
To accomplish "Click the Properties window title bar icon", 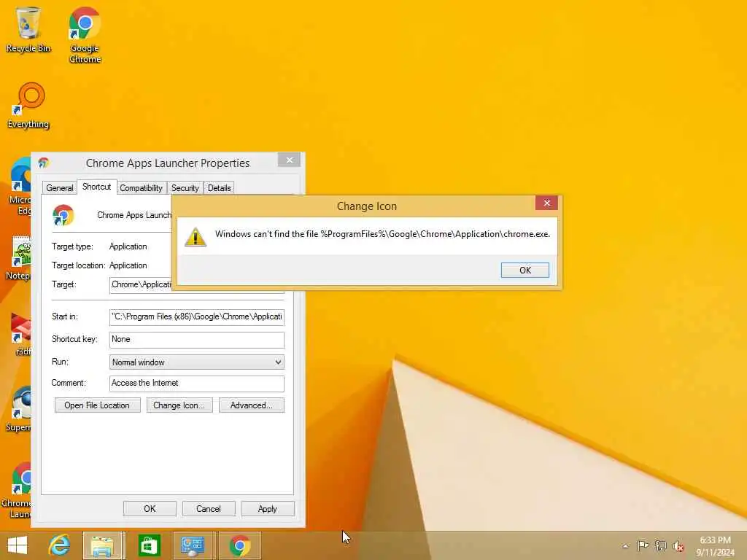I will coord(44,163).
